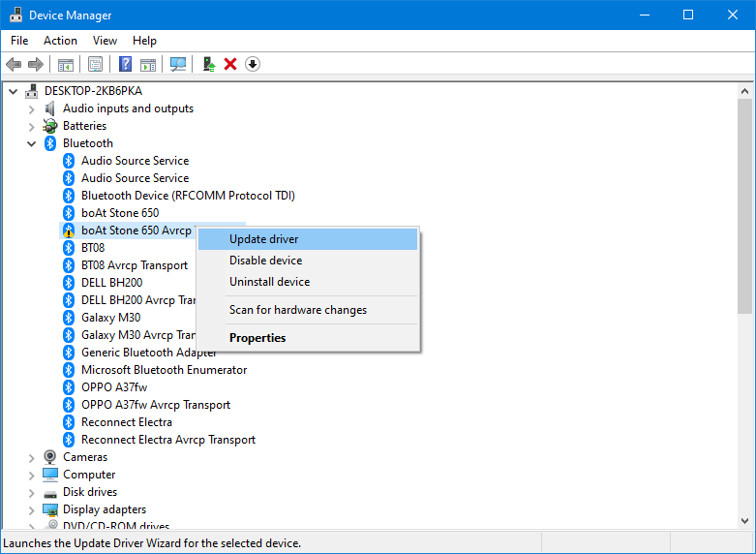Open the Action menu

click(x=60, y=41)
